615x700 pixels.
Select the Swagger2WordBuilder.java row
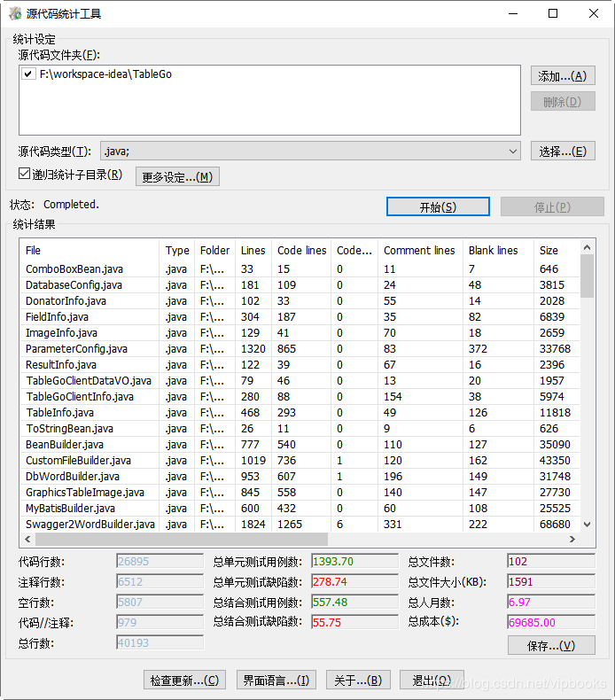[300, 524]
